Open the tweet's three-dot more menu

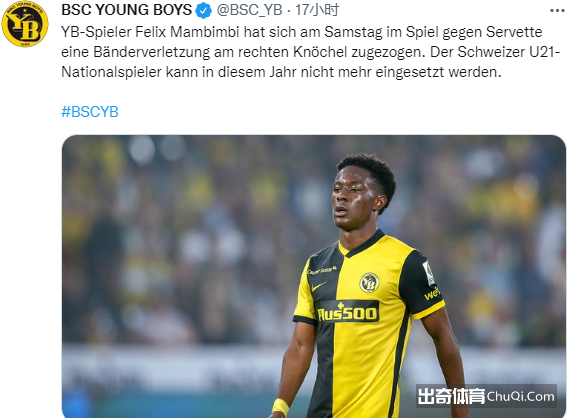[x=557, y=10]
